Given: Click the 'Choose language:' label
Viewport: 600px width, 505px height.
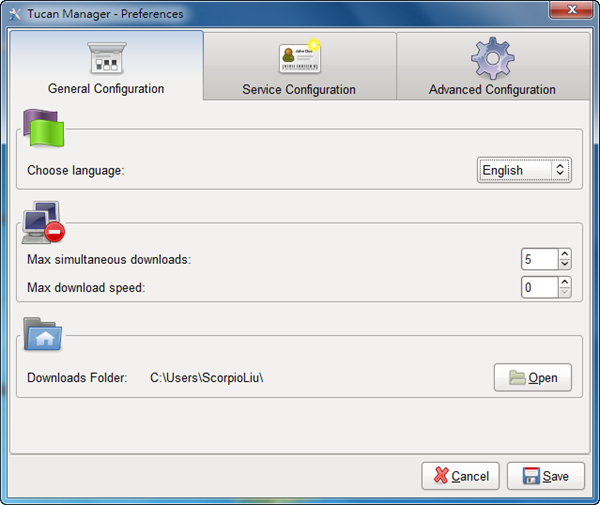Looking at the screenshot, I should (76, 170).
